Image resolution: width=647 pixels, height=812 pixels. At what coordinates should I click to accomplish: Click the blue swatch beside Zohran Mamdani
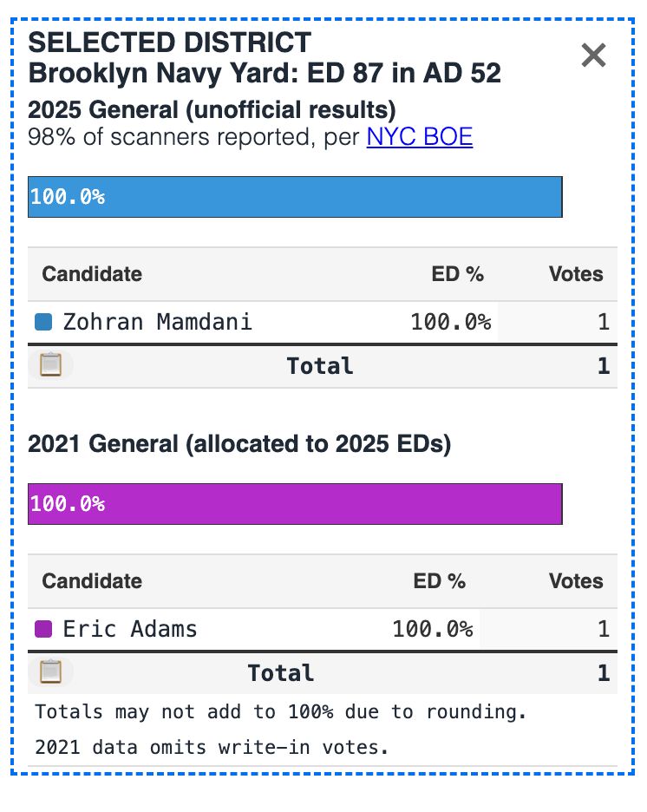pos(43,322)
